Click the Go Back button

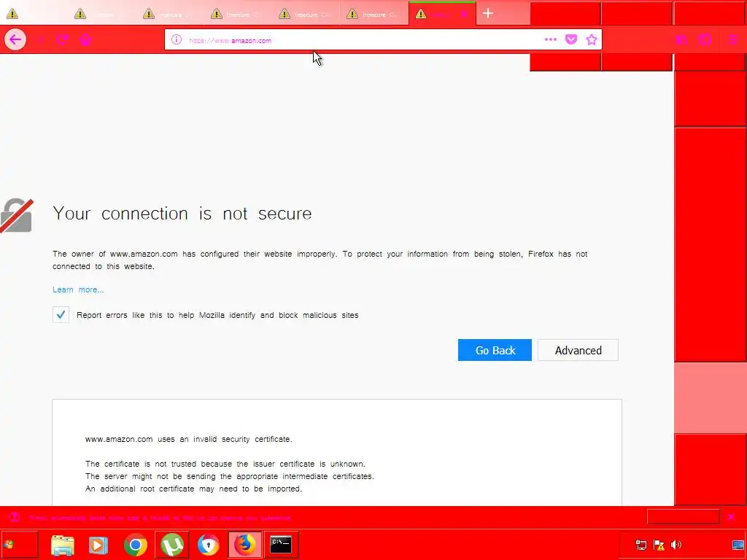[x=495, y=350]
